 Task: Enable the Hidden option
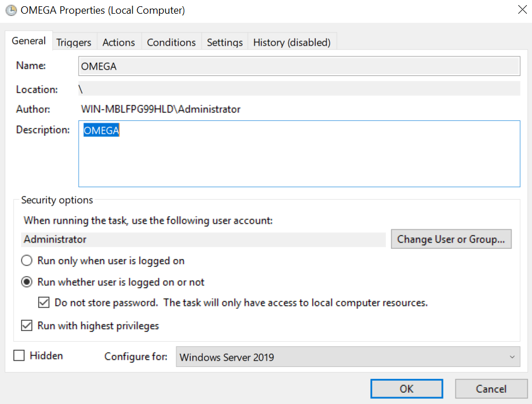coord(19,355)
